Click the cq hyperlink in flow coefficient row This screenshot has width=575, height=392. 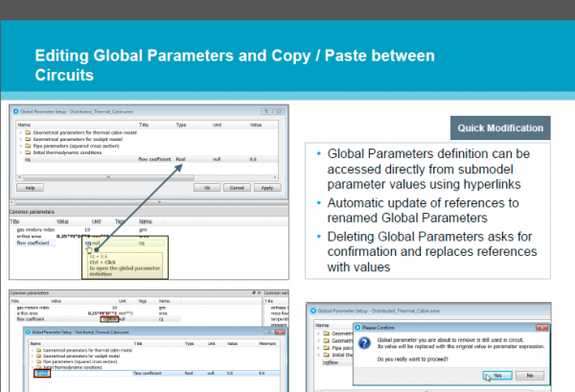pyautogui.click(x=86, y=243)
